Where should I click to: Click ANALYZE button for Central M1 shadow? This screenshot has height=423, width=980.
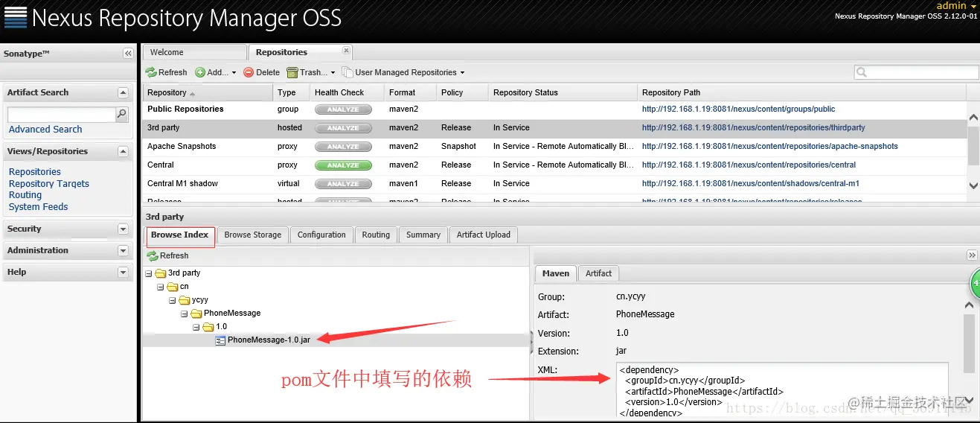pos(343,184)
